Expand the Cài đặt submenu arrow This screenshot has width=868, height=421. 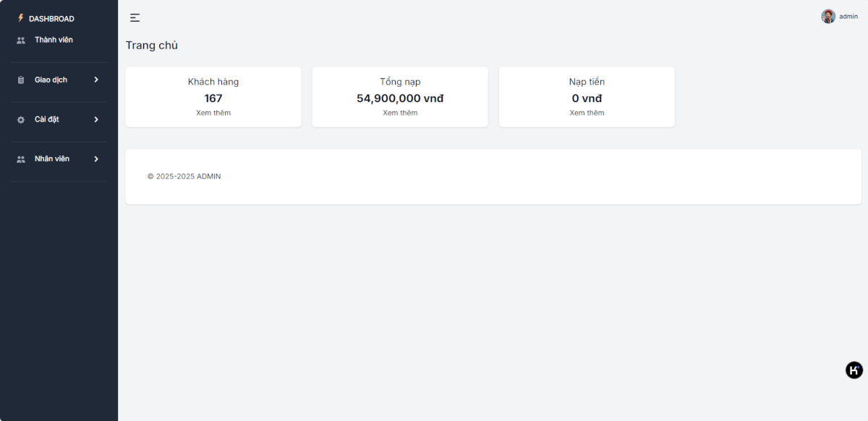click(x=96, y=119)
